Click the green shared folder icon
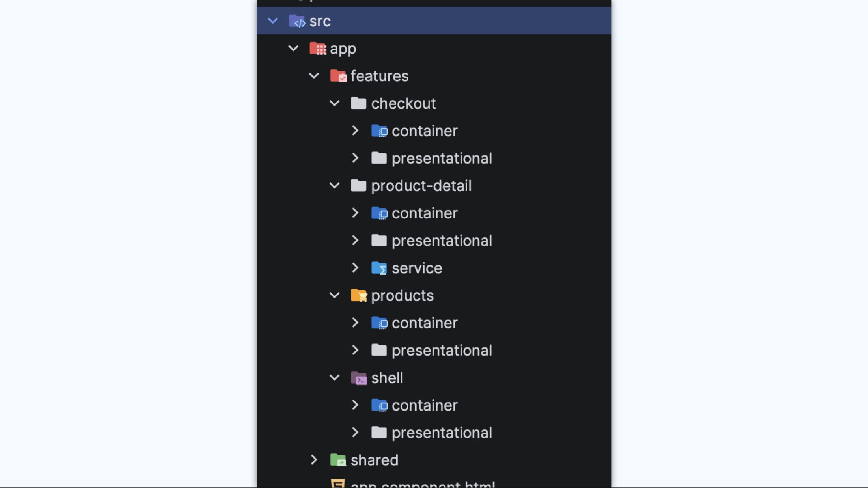 (338, 460)
